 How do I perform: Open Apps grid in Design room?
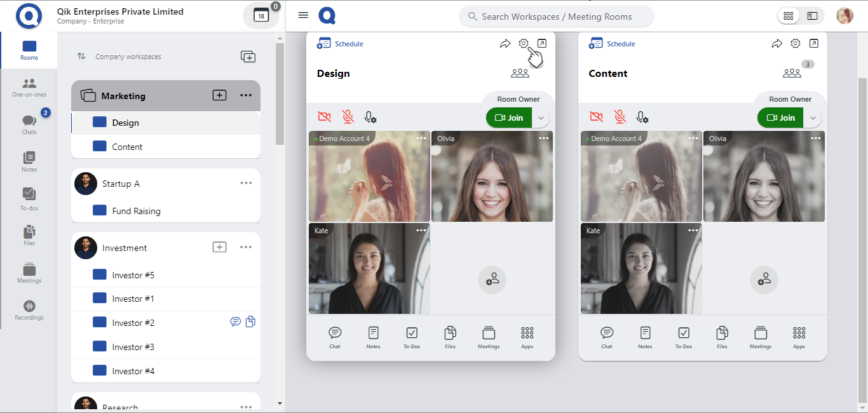tap(527, 337)
